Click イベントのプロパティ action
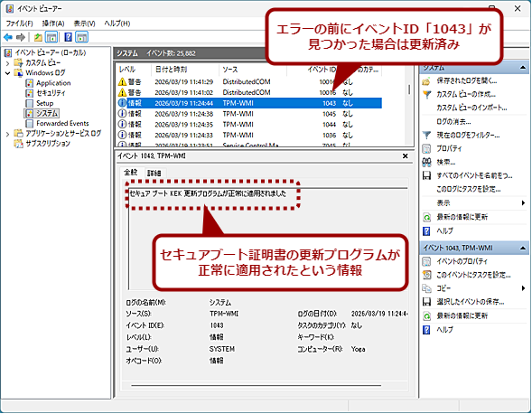Image resolution: width=532 pixels, height=414 pixels. [462, 261]
